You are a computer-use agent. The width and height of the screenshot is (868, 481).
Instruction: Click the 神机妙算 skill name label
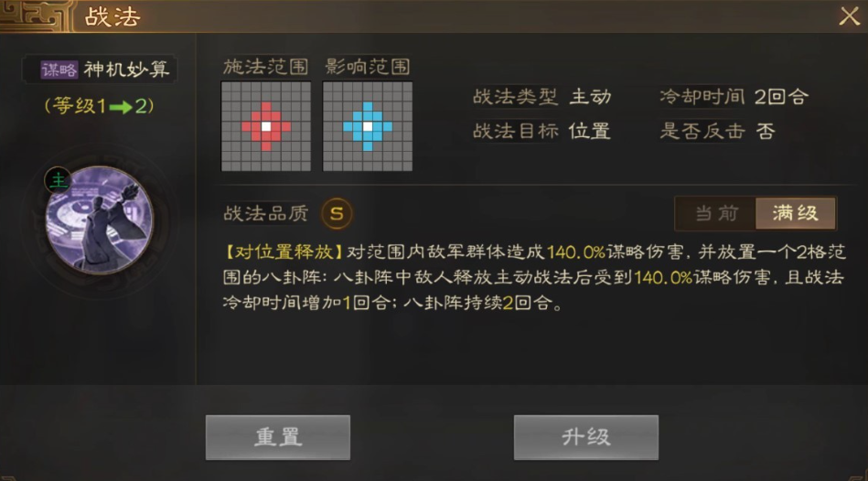(126, 69)
